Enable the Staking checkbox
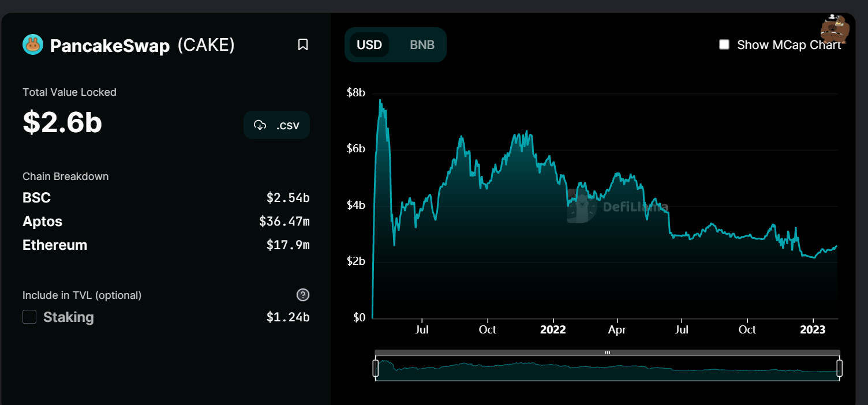The width and height of the screenshot is (868, 405). pyautogui.click(x=29, y=317)
